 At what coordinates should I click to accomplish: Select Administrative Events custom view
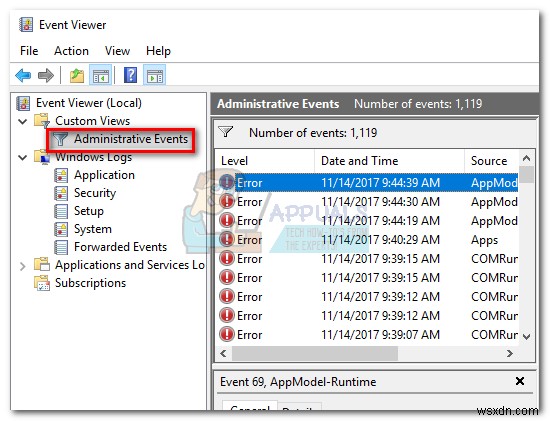pyautogui.click(x=131, y=139)
